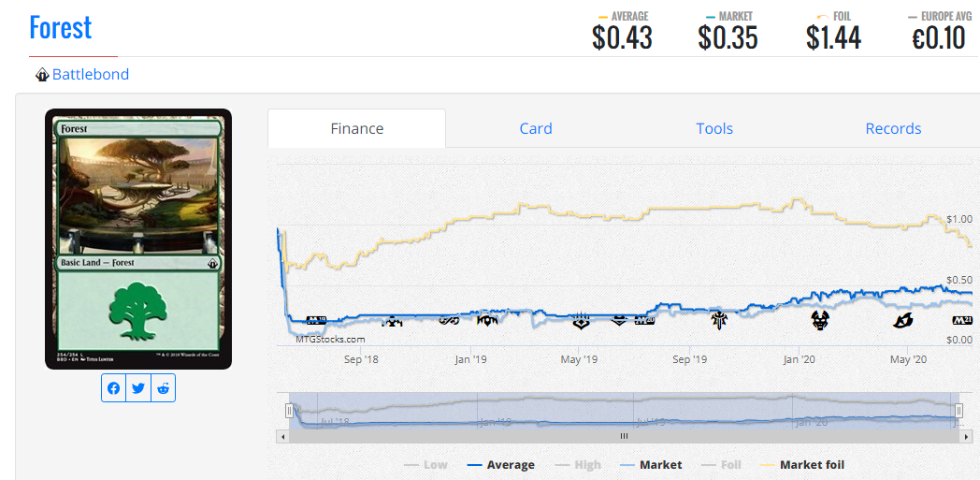Image resolution: width=980 pixels, height=480 pixels.
Task: Click the chart scrollbar right arrow
Action: (965, 436)
